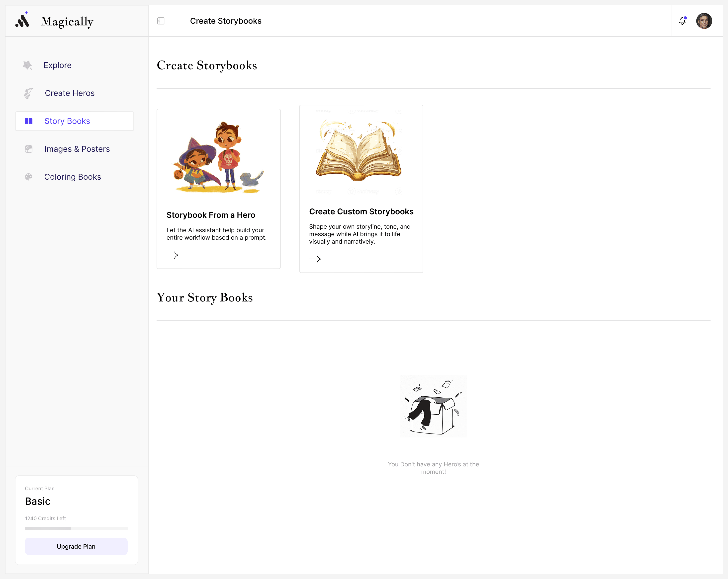The image size is (728, 579).
Task: Click the Create Heros wand icon
Action: coord(29,93)
